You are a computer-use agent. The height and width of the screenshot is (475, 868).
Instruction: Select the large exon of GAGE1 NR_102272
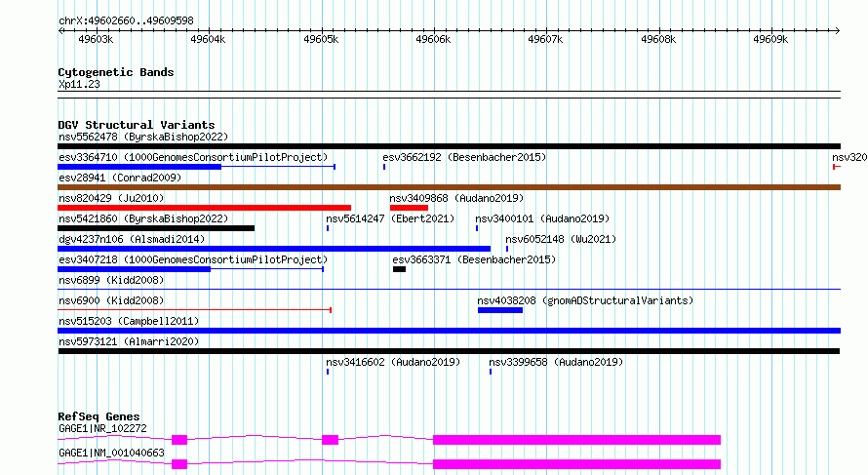click(576, 440)
